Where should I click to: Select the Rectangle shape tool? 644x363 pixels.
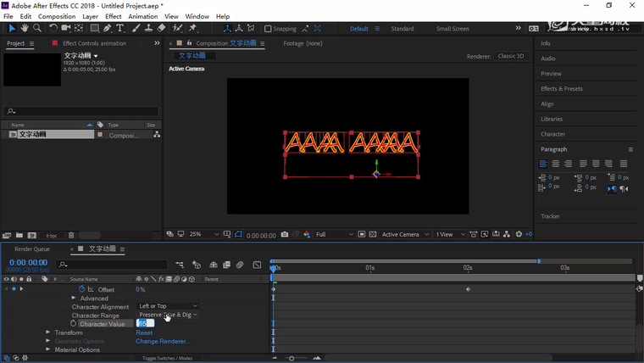(95, 28)
